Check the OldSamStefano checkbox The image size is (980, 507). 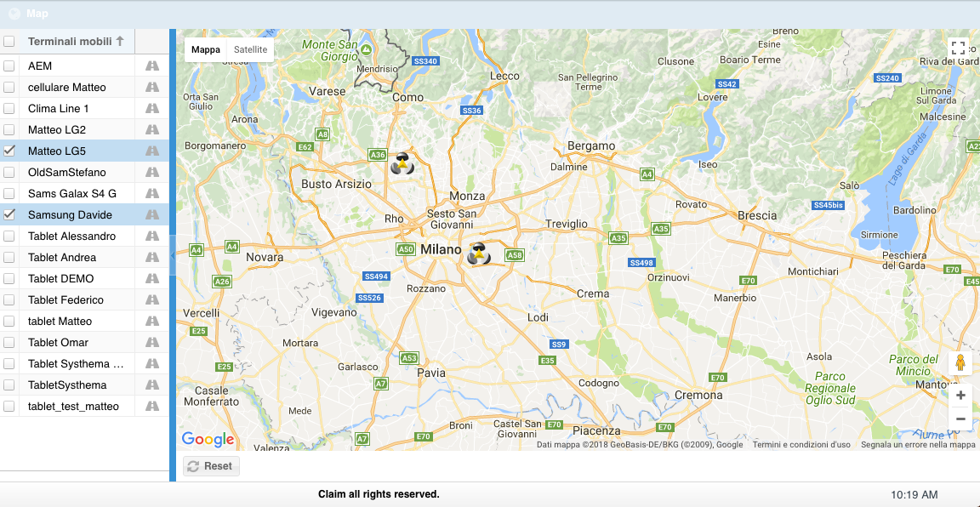(x=9, y=172)
